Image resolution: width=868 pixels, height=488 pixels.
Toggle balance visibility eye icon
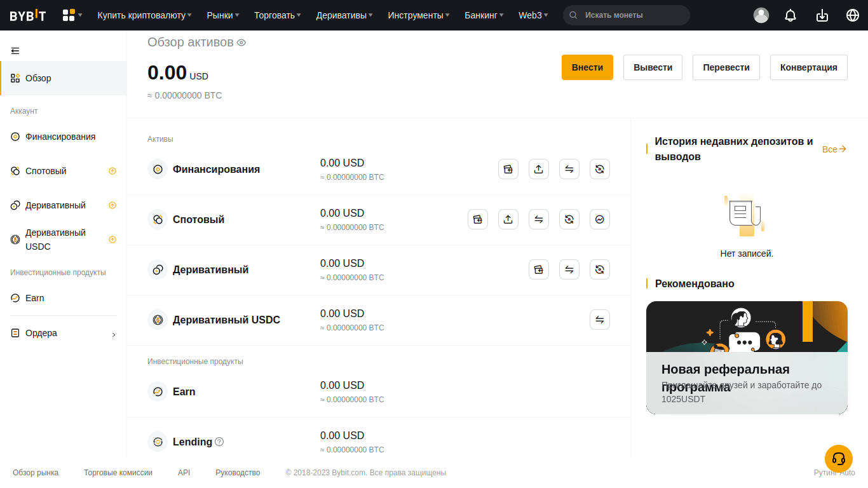click(x=241, y=43)
